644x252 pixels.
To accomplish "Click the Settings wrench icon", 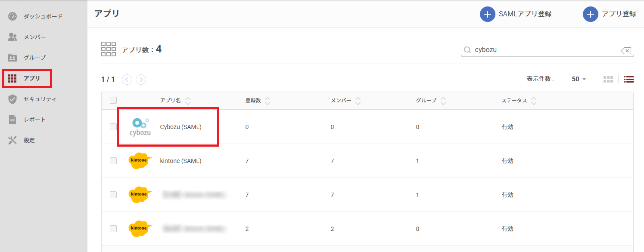I will click(x=12, y=140).
